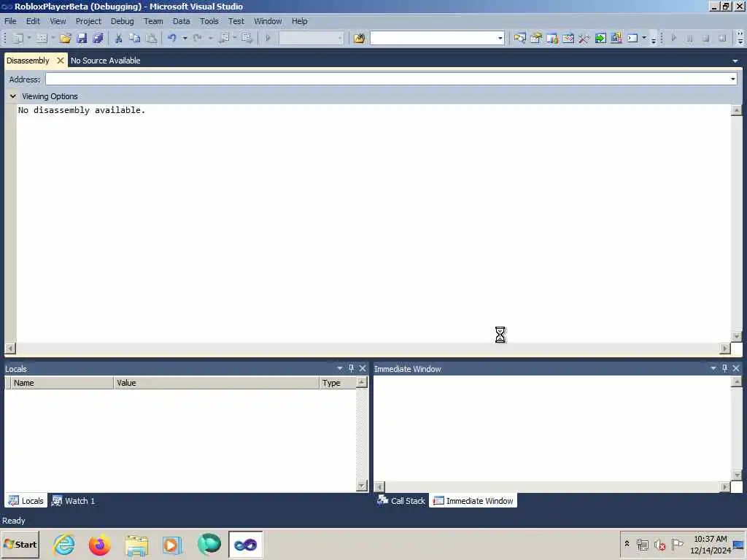The height and width of the screenshot is (560, 747).
Task: Open the Toolbox wrench icon
Action: pos(584,38)
